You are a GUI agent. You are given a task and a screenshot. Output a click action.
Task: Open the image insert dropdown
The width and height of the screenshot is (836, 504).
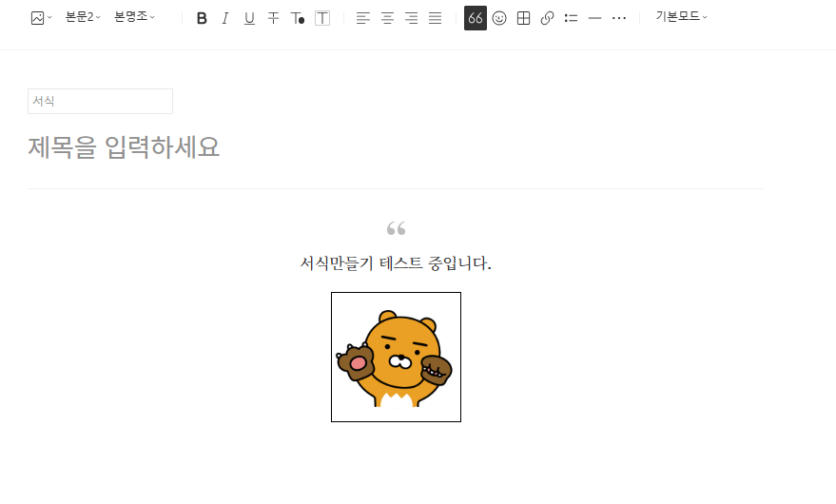click(x=41, y=18)
